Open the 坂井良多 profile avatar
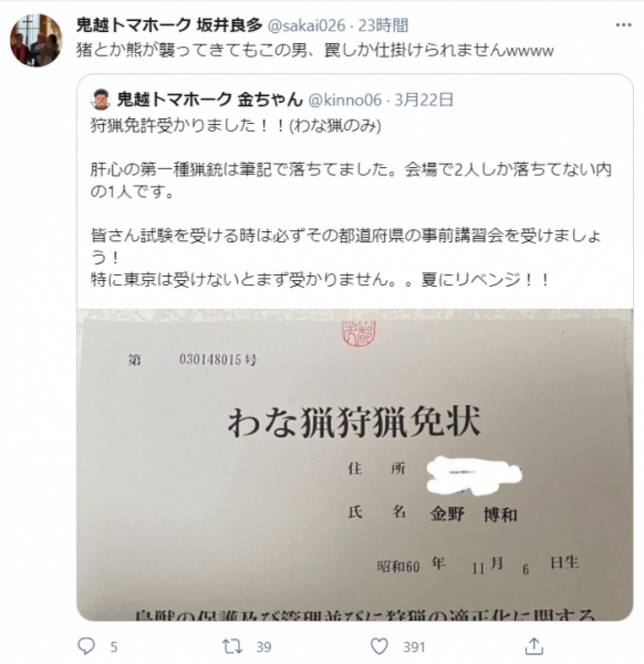644x664 pixels. [36, 40]
